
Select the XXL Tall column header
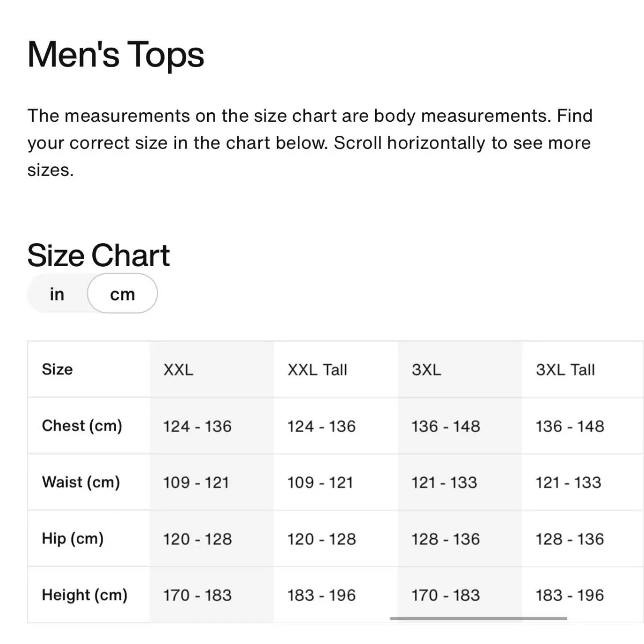click(x=317, y=370)
